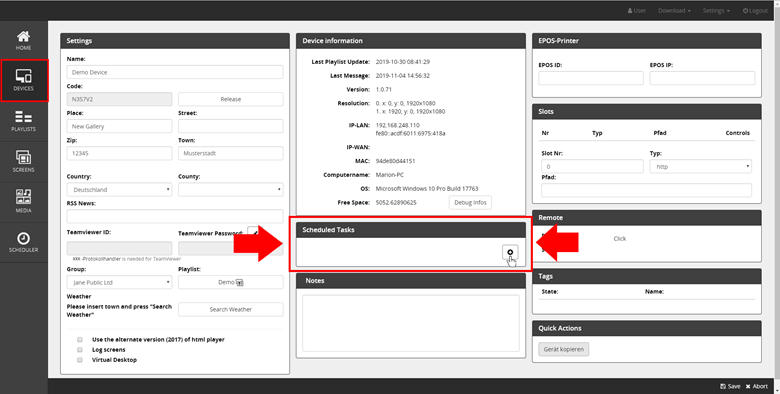Enable alternate version of html player

coord(80,339)
